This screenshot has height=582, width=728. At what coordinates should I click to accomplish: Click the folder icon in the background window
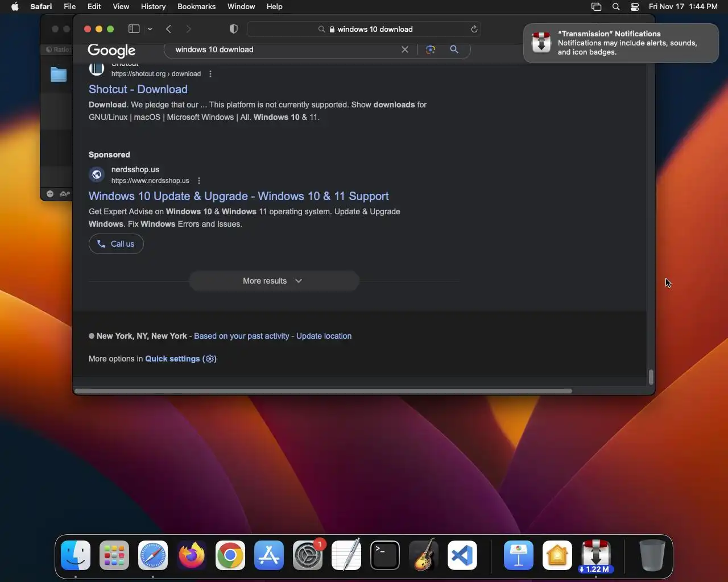(x=59, y=74)
